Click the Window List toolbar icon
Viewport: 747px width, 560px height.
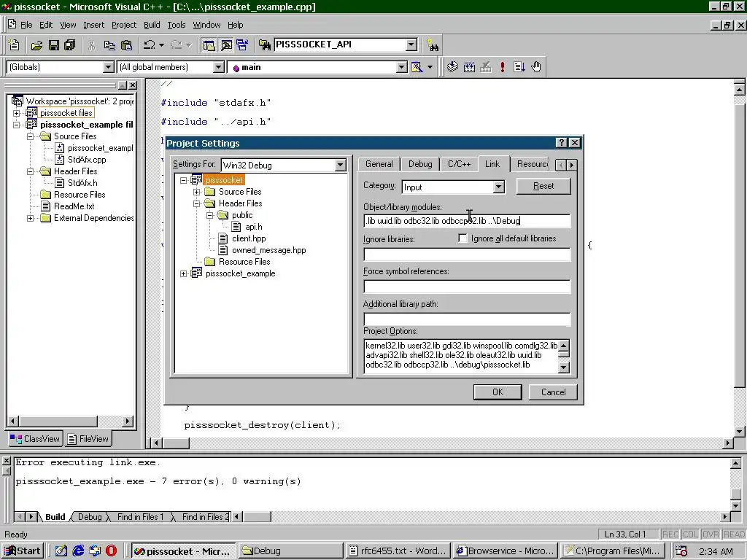242,45
